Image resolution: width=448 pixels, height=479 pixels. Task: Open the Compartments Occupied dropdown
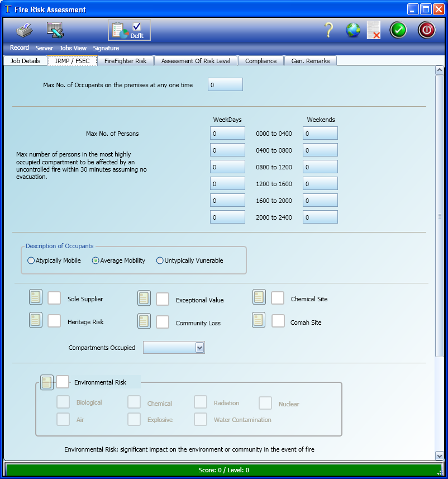point(199,348)
